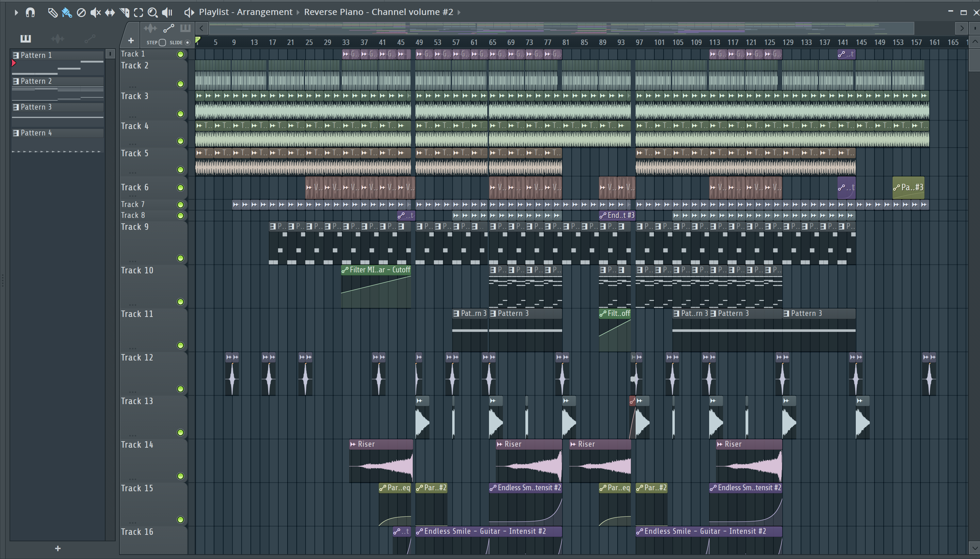
Task: Open the playlist options menu arrow
Action: pos(16,12)
